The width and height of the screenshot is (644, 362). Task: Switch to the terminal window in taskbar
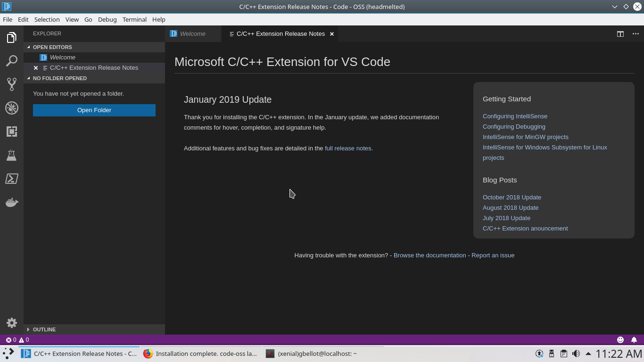pos(323,354)
